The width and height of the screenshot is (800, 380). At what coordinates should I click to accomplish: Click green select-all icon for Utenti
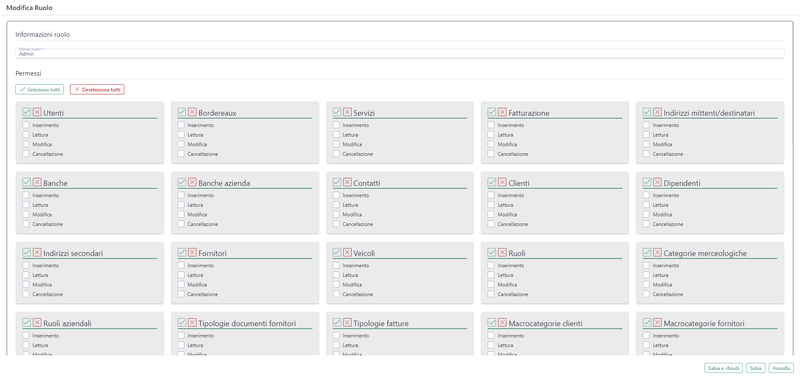(27, 112)
